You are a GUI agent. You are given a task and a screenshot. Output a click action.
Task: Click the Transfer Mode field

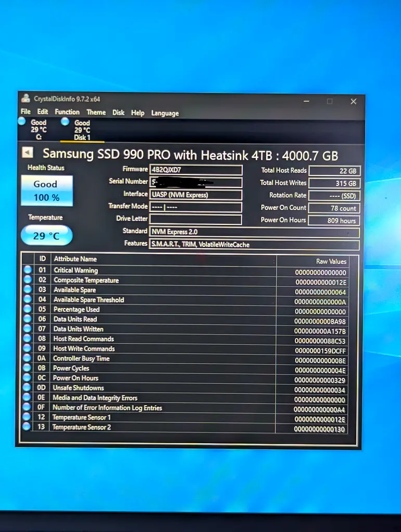point(196,207)
